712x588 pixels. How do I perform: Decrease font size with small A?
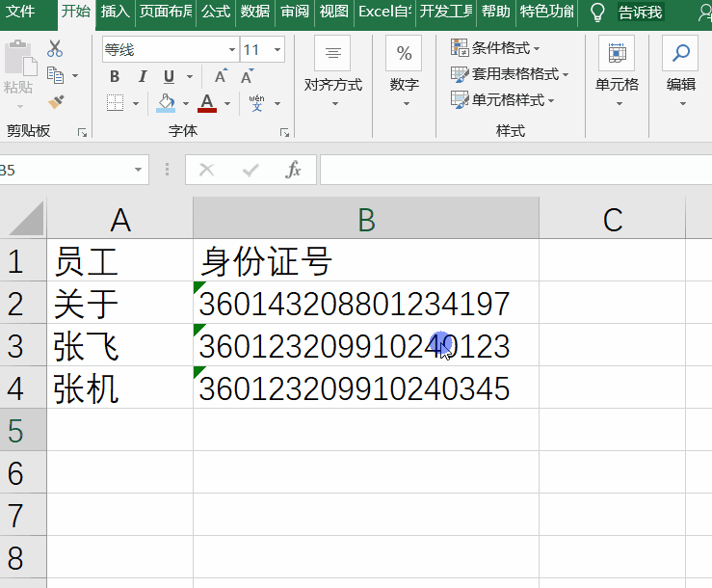(247, 76)
